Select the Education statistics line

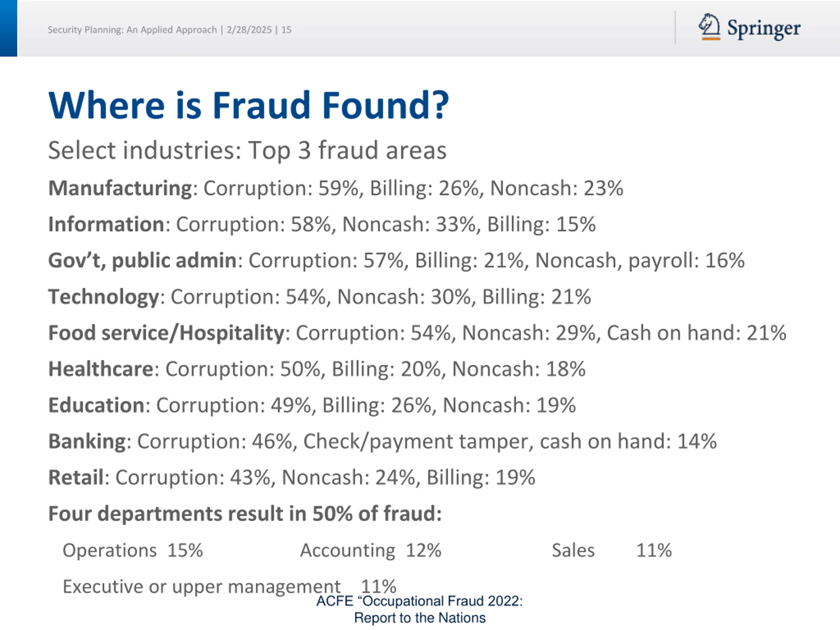pos(312,405)
